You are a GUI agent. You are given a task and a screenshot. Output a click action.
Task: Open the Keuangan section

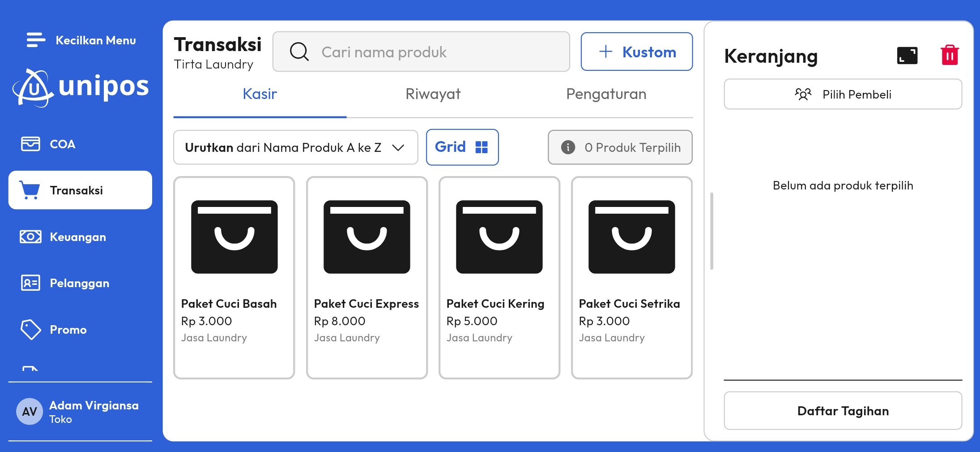[x=77, y=237]
